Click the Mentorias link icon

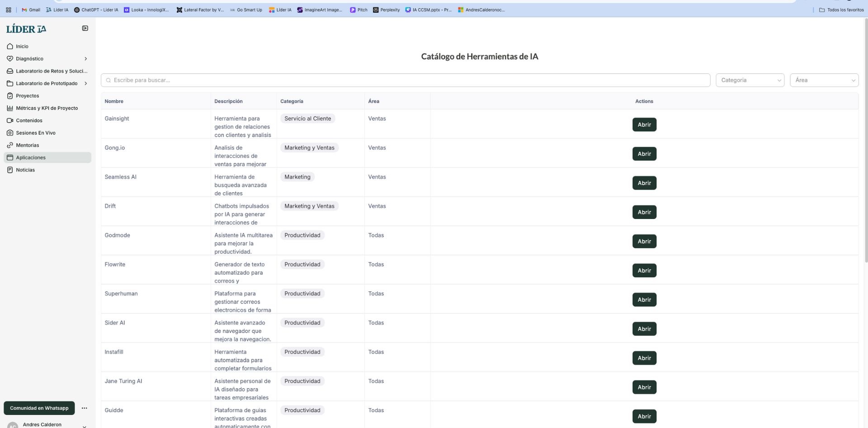[10, 145]
